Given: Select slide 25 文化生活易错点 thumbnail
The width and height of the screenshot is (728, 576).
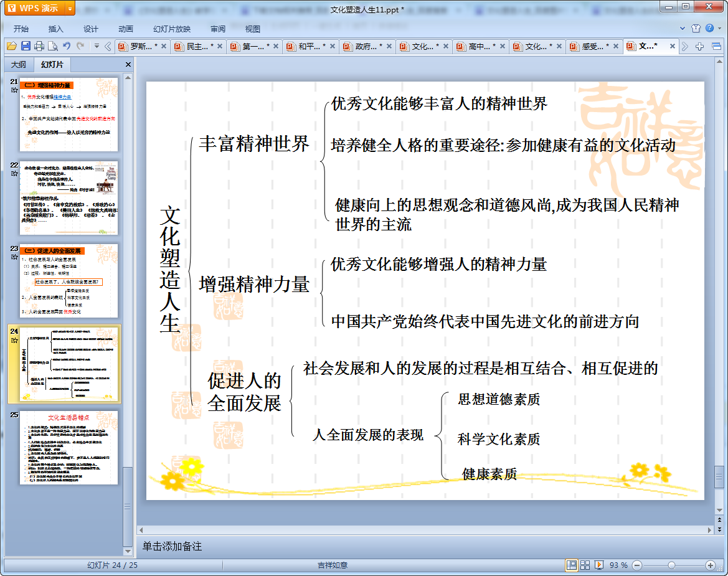Looking at the screenshot, I should (69, 448).
